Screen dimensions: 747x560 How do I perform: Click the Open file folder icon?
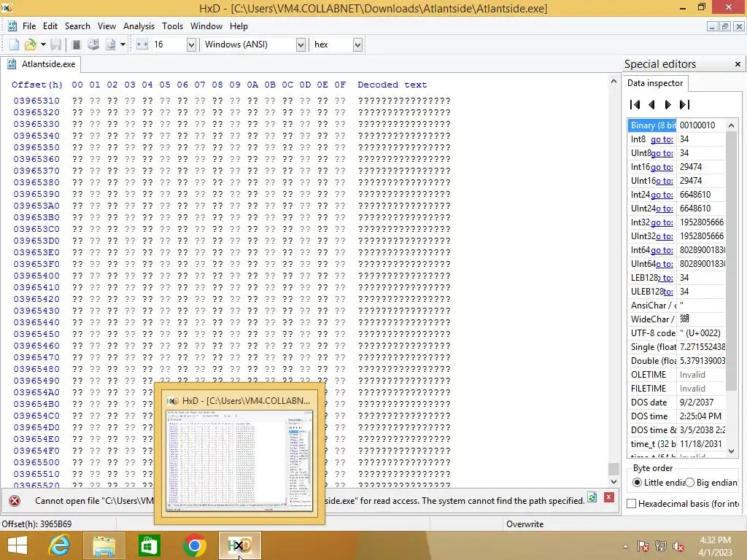pos(31,44)
